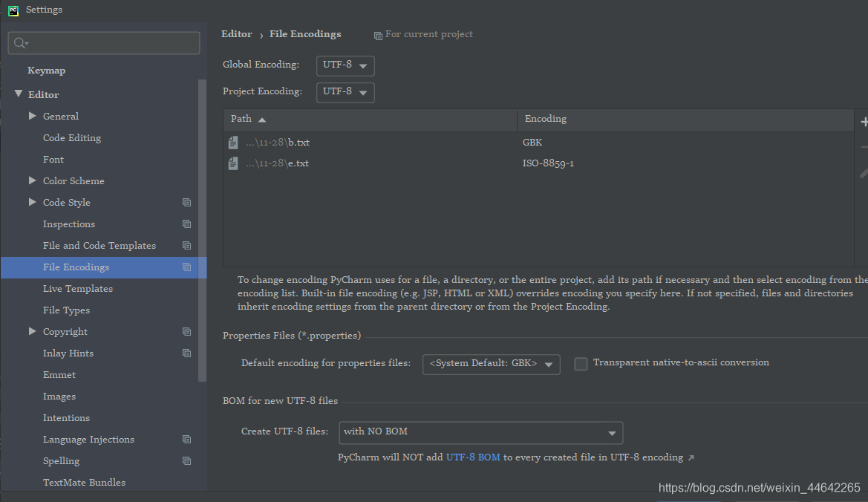Click the PyCharm logo in title bar

pos(13,10)
